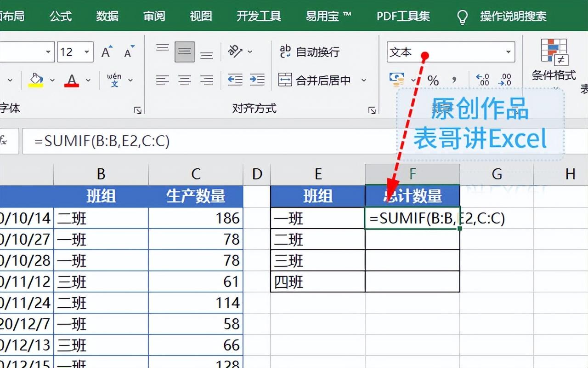Increase font size with the larger A icon
This screenshot has height=368, width=588.
coord(107,52)
